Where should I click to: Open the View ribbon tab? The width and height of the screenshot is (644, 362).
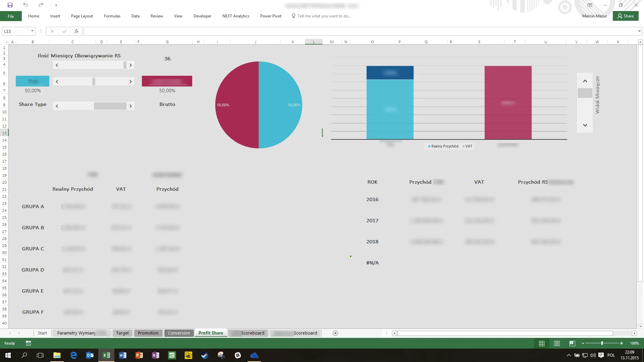pyautogui.click(x=178, y=16)
